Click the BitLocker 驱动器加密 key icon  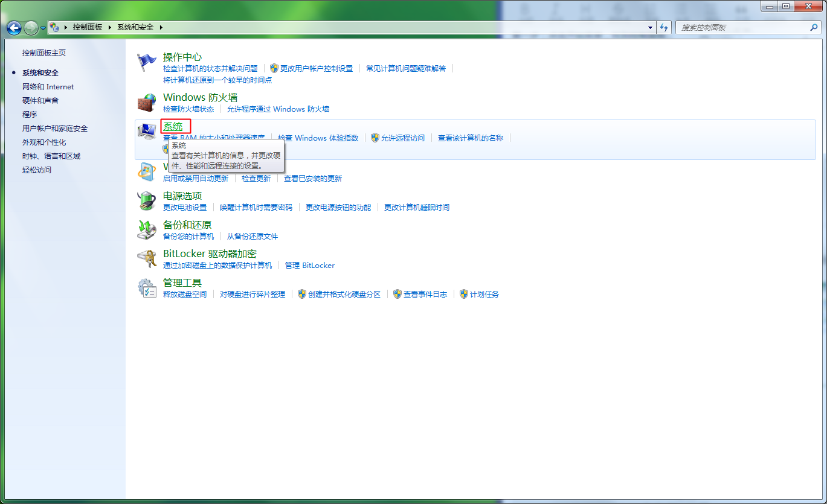click(147, 259)
